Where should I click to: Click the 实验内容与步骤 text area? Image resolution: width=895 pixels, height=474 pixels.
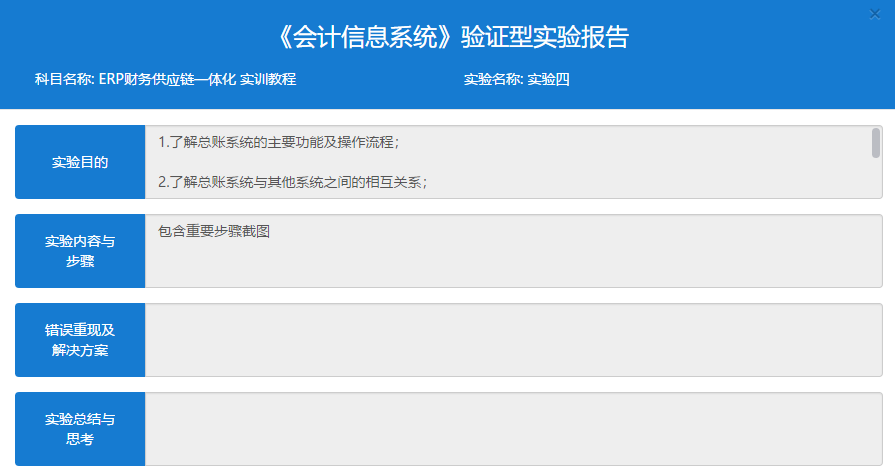[x=514, y=251]
